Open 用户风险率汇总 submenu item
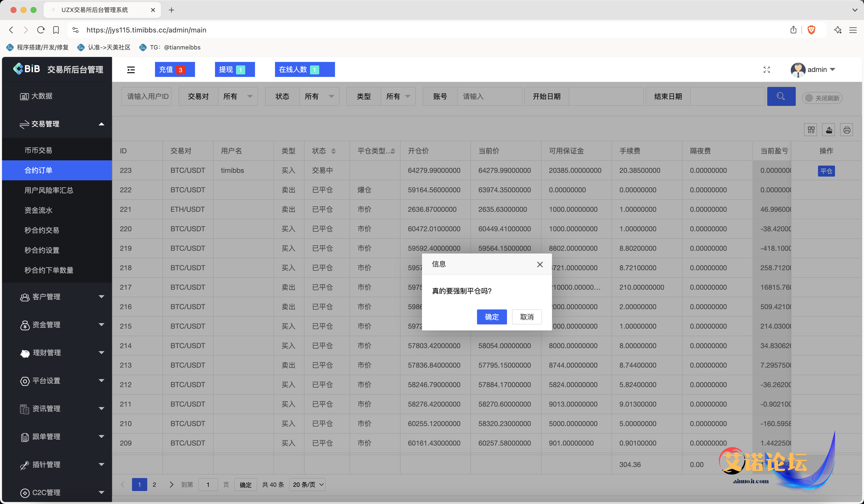The height and width of the screenshot is (504, 864). 57,190
